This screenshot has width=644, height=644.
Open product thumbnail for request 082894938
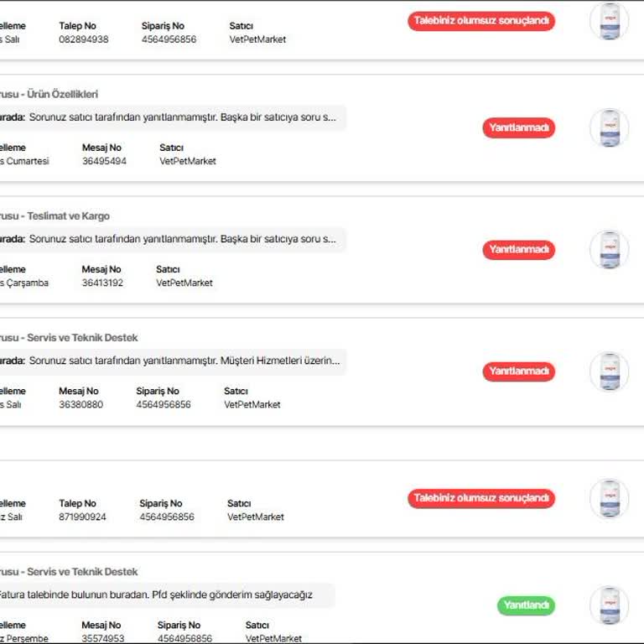(x=609, y=21)
